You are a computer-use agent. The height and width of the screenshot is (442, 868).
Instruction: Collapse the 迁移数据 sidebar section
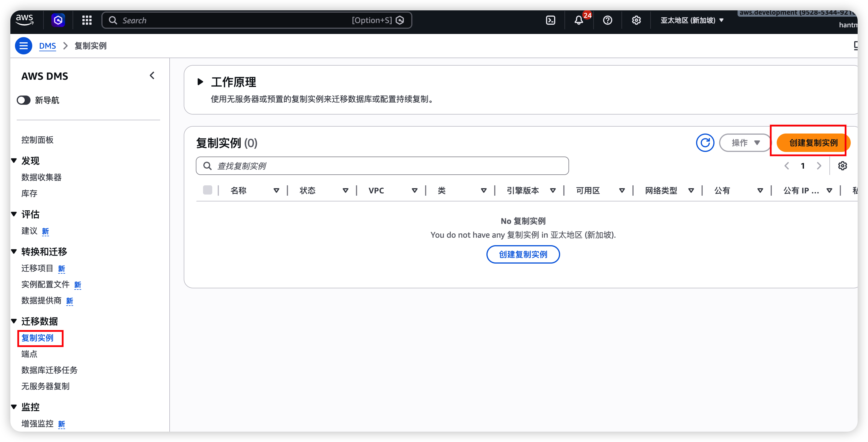click(14, 321)
